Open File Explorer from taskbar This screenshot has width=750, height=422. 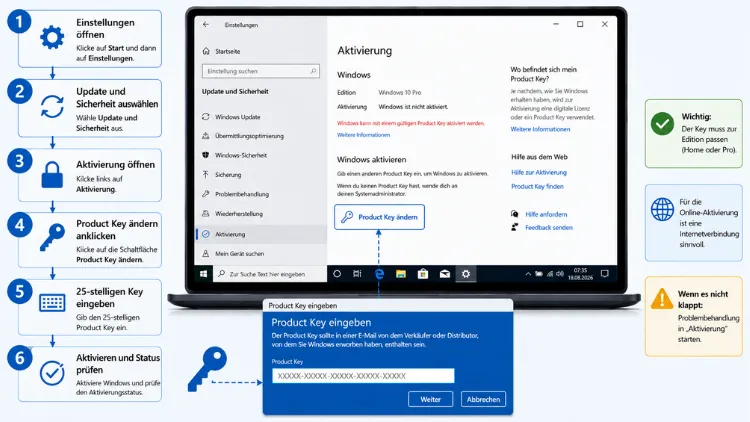point(401,274)
